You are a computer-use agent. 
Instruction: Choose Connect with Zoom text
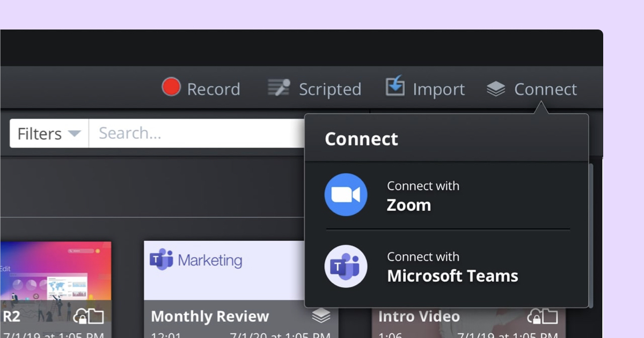423,196
